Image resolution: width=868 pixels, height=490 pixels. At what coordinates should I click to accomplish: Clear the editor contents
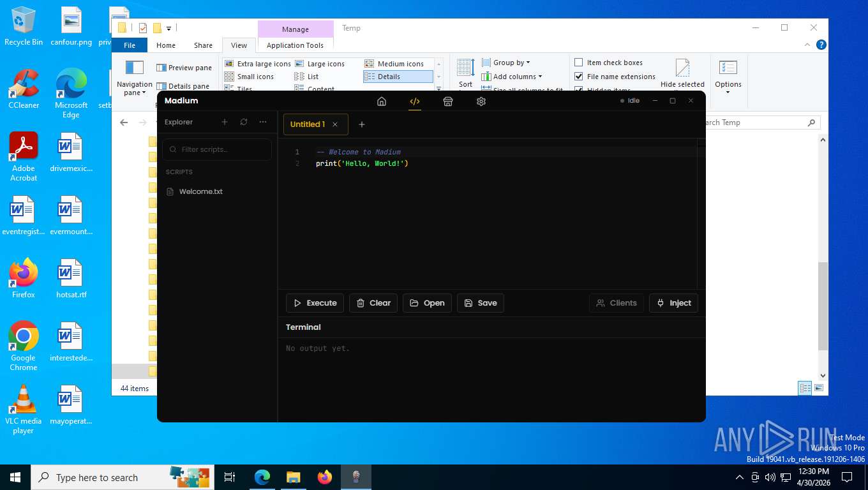pyautogui.click(x=373, y=303)
